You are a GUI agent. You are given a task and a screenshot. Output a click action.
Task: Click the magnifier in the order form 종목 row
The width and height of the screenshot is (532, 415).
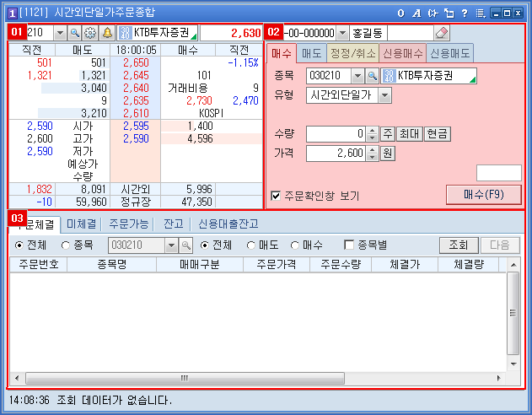(x=372, y=76)
